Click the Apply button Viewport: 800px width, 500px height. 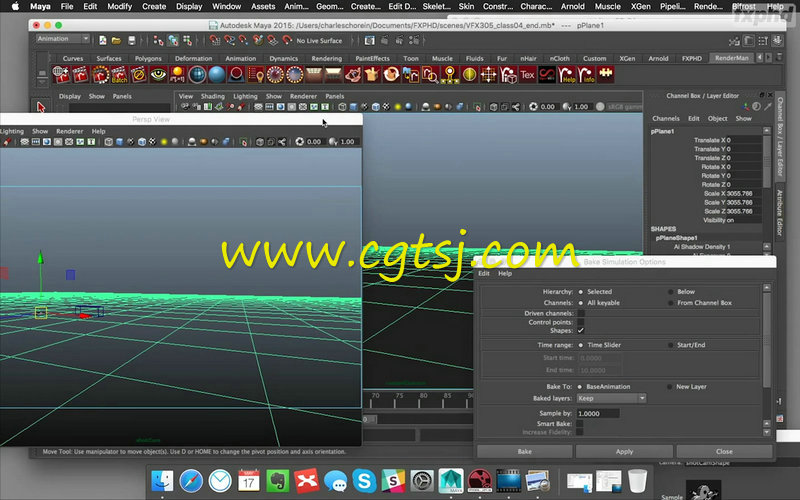(x=624, y=452)
